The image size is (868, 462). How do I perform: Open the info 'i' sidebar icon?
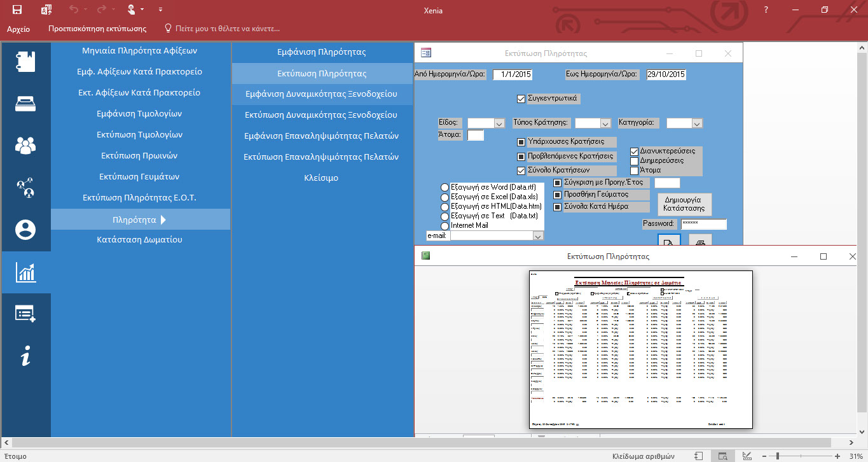pyautogui.click(x=25, y=357)
